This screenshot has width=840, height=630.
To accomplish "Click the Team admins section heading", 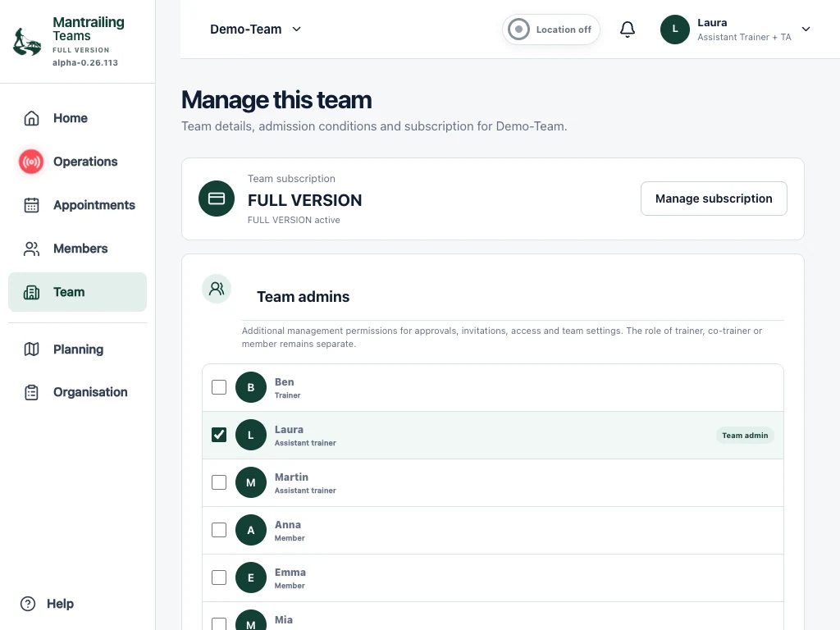I will [x=303, y=297].
